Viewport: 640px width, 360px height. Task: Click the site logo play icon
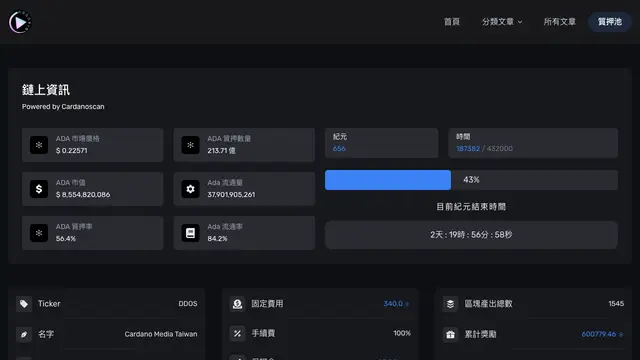[x=20, y=22]
